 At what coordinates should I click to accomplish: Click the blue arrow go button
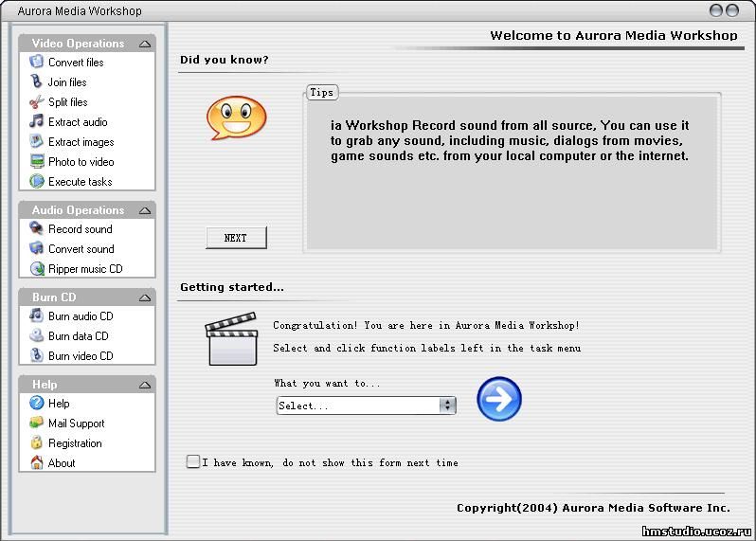(499, 399)
